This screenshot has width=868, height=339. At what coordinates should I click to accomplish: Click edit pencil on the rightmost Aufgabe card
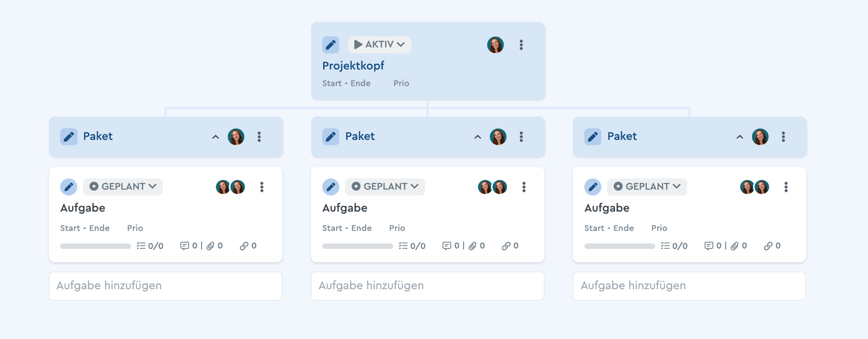[x=593, y=187]
